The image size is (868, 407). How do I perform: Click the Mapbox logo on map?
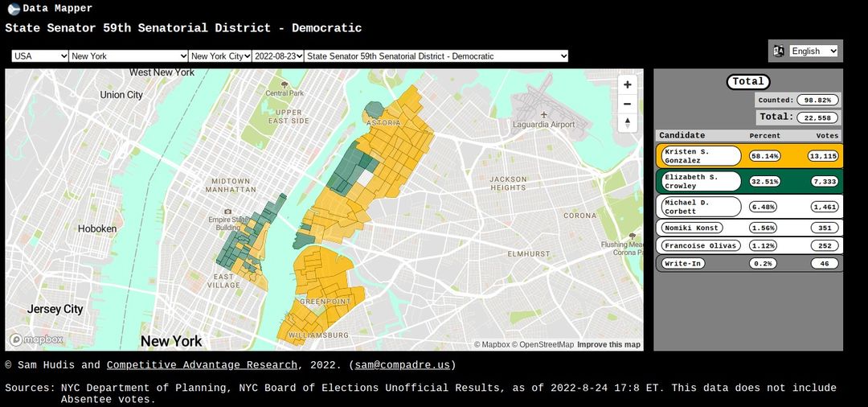(36, 340)
